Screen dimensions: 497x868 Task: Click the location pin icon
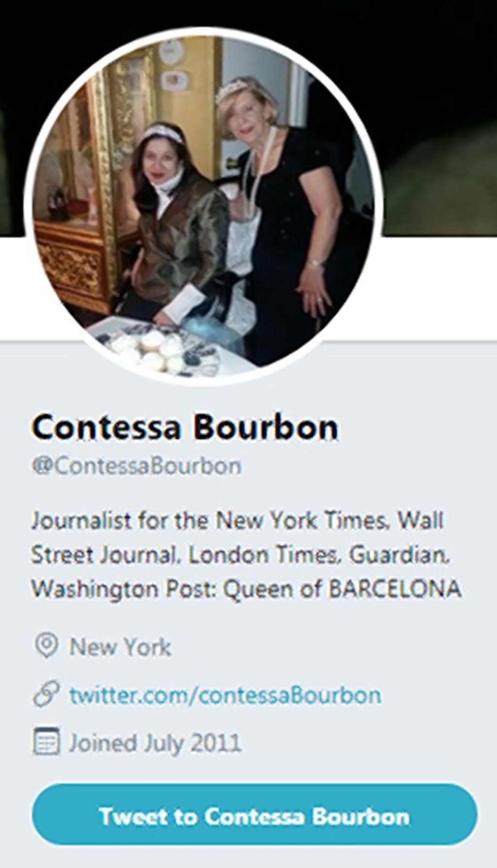47,646
